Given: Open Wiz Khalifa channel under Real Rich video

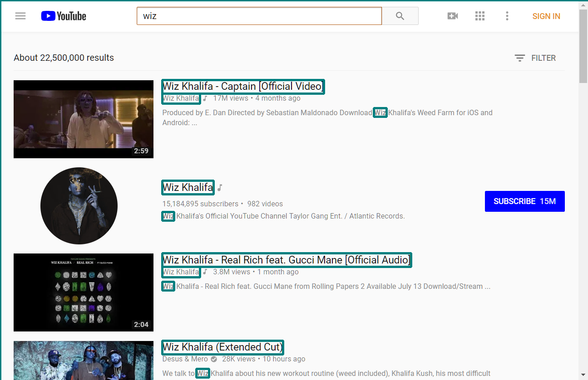Looking at the screenshot, I should click(181, 272).
